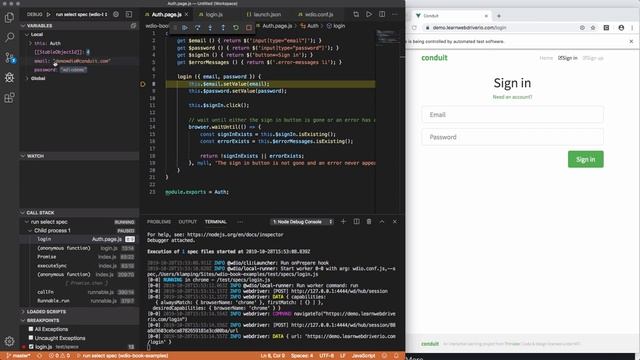Open the Chrome profile avatar
This screenshot has width=640, height=360.
pos(621,28)
